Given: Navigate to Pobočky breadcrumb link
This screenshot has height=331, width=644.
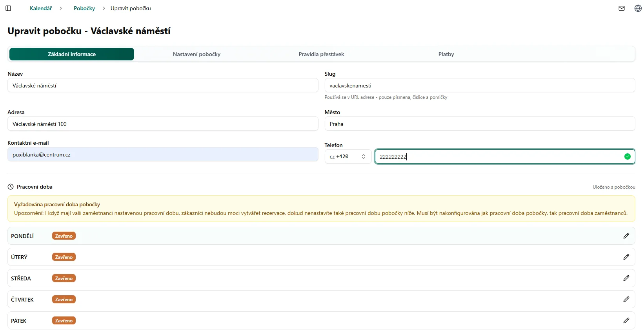Looking at the screenshot, I should click(x=84, y=8).
